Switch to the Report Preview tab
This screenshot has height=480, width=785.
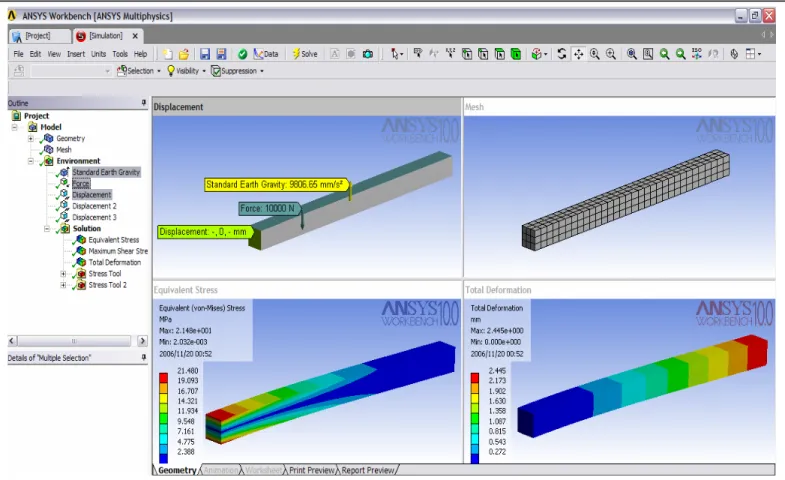point(368,470)
